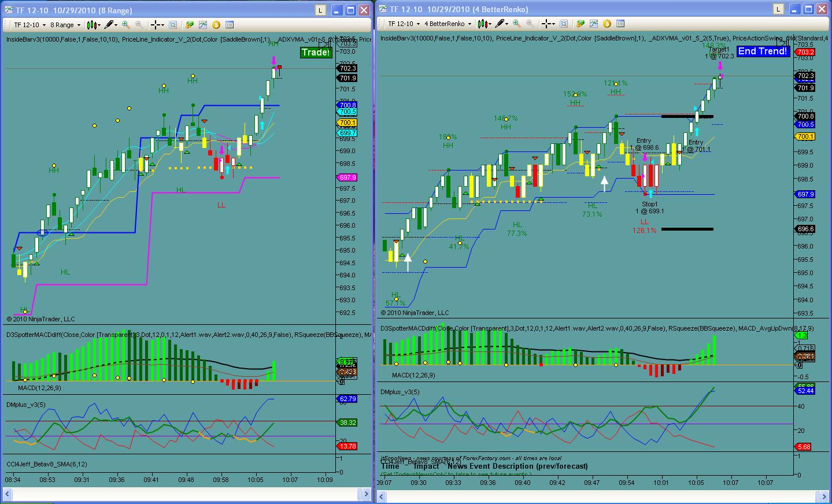Open the 8 Range interval dropdown

[65, 25]
